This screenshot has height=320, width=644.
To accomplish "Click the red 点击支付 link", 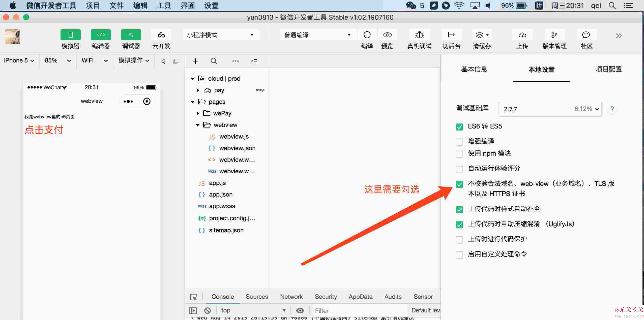I will pos(44,130).
